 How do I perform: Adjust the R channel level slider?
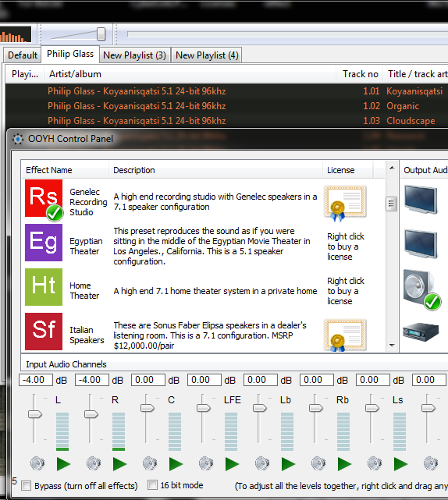(x=91, y=414)
